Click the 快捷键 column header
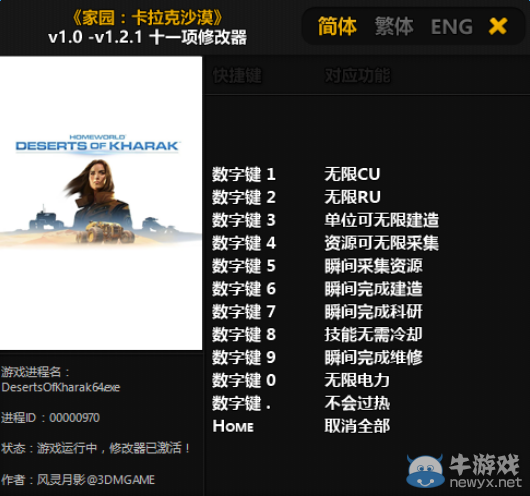The width and height of the screenshot is (530, 496). pyautogui.click(x=237, y=75)
